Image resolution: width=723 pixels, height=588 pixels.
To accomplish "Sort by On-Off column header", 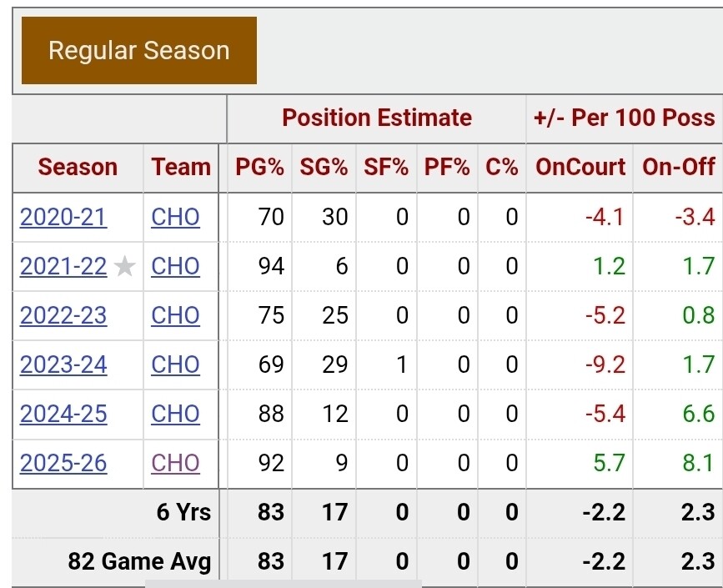I will tap(679, 168).
